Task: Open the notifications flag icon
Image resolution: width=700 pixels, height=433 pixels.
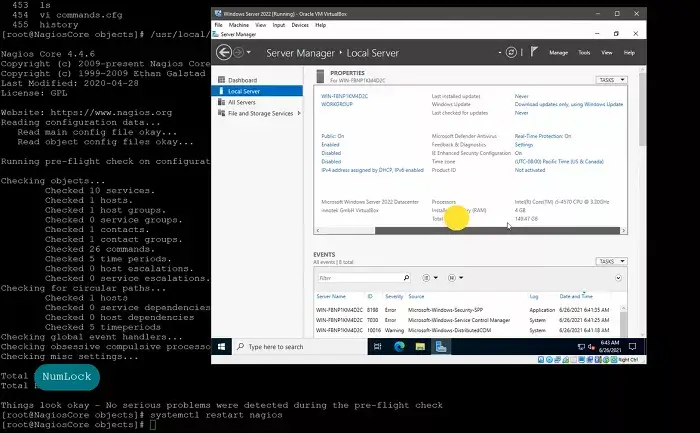Action: point(532,52)
